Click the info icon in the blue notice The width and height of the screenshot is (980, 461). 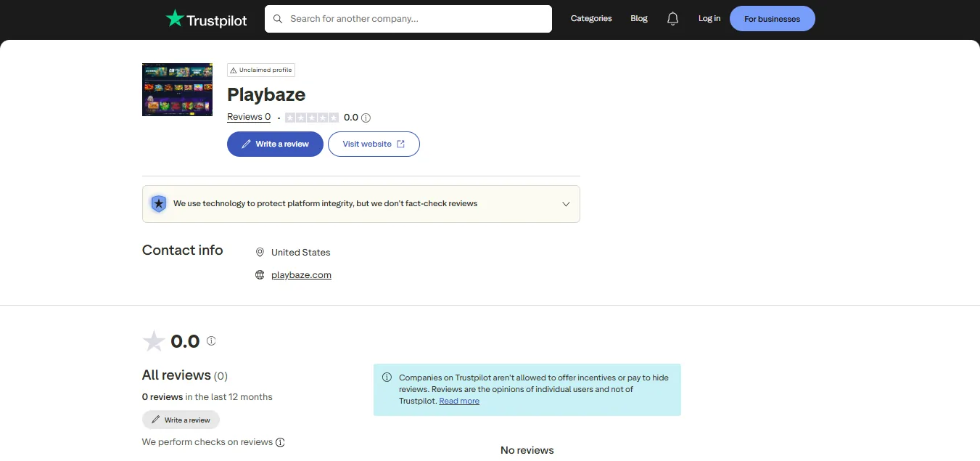click(x=387, y=378)
